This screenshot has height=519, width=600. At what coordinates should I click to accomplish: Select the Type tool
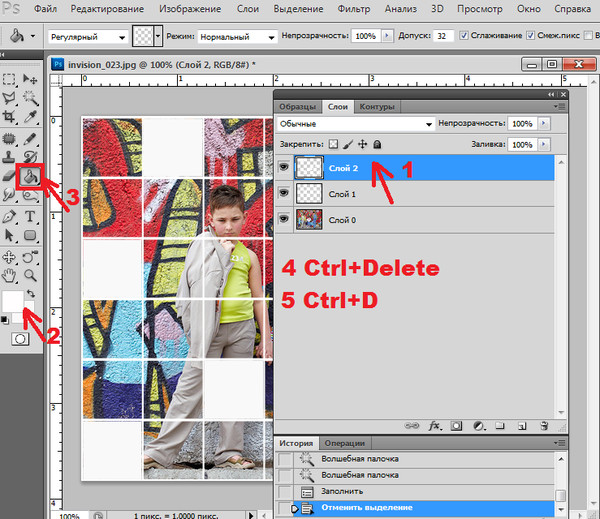click(30, 217)
